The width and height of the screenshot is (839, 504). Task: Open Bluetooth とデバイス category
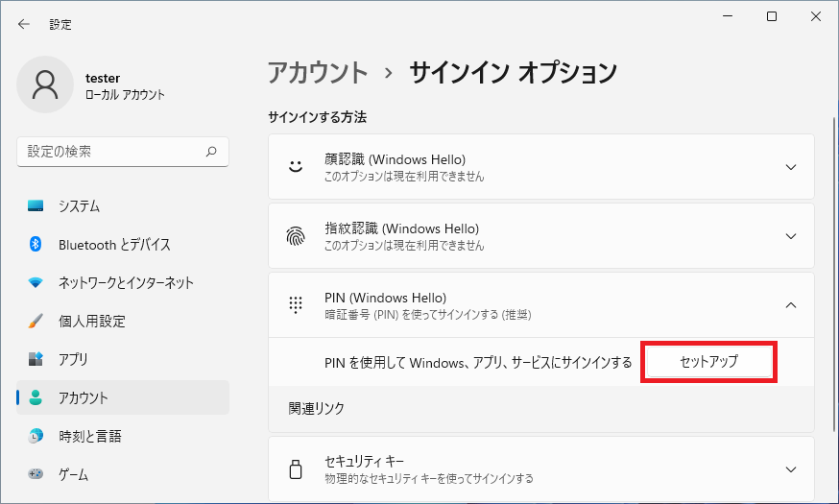click(x=123, y=245)
